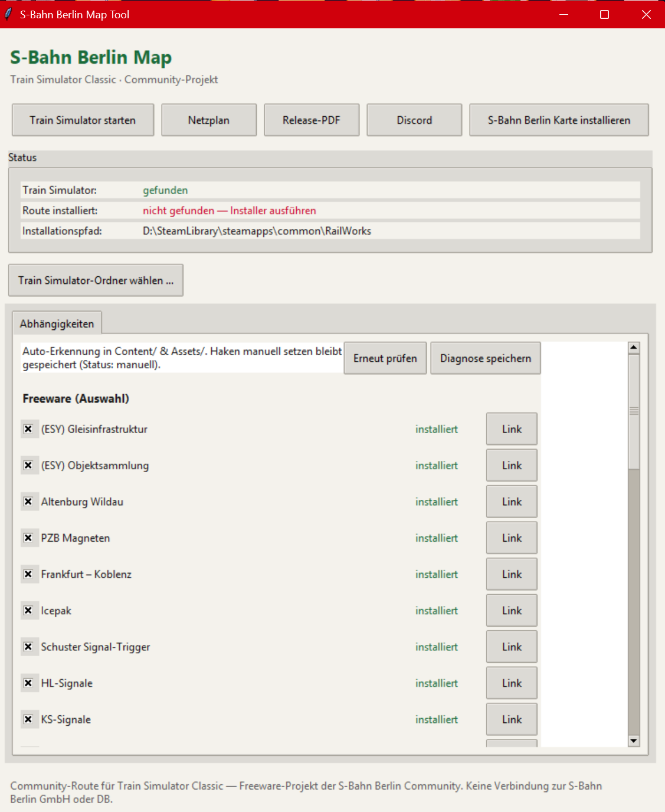665x812 pixels.
Task: Click the 'Route installiert:' label
Action: point(60,211)
